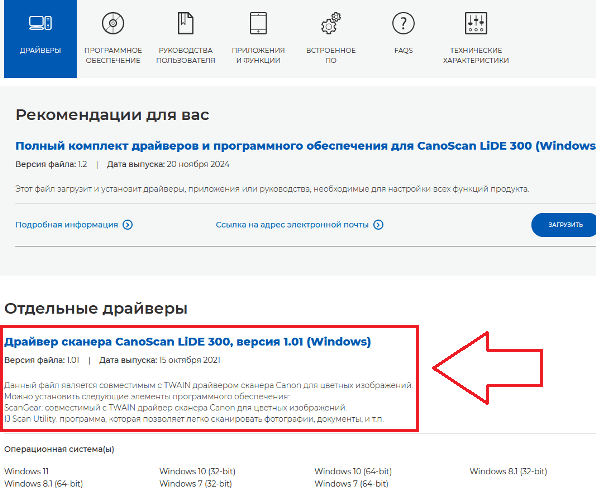The width and height of the screenshot is (596, 497).
Task: Click the apps and functions tablet icon
Action: click(258, 23)
